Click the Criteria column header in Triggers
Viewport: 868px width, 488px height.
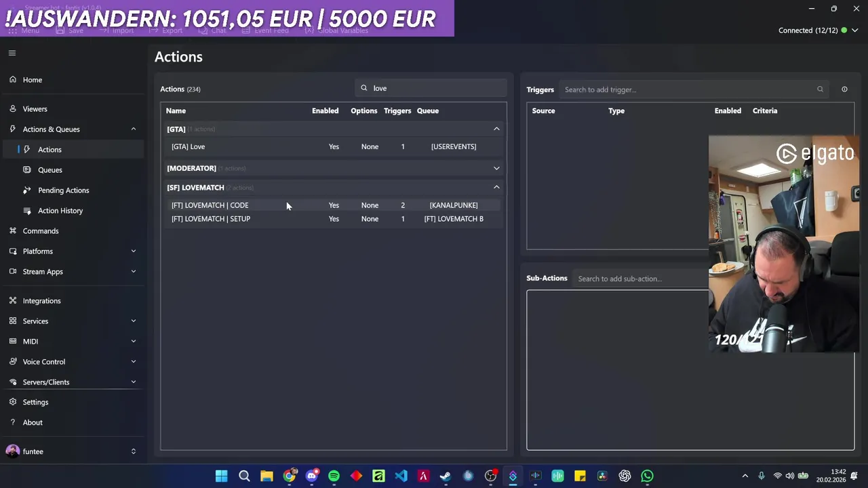[765, 110]
